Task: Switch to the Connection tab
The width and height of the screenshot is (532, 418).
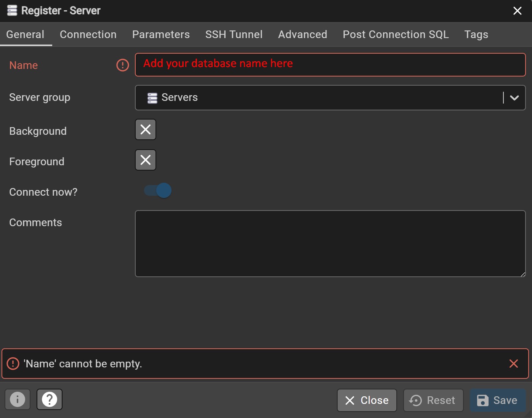Action: click(x=88, y=35)
